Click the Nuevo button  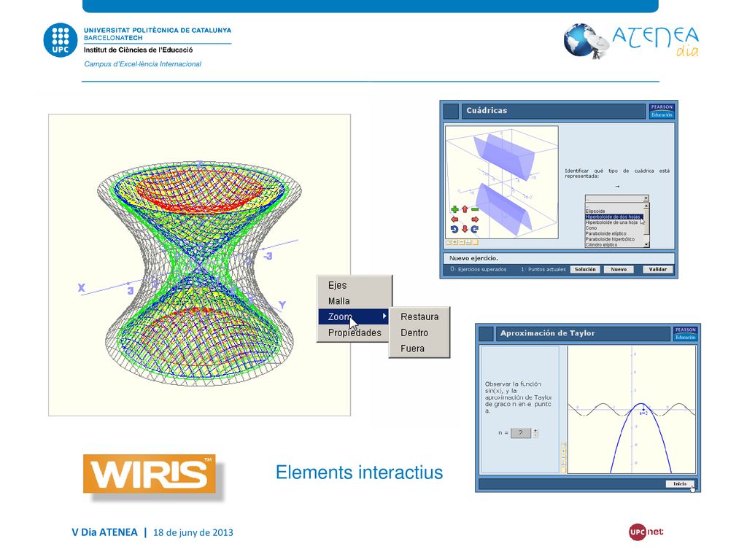pos(619,270)
